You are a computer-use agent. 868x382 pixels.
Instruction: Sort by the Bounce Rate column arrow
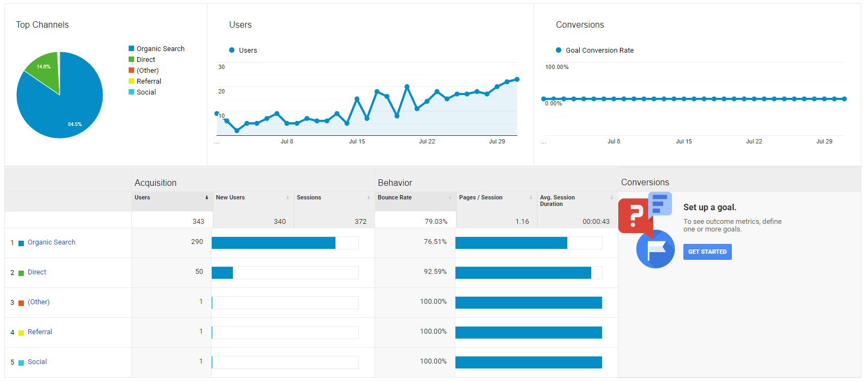pyautogui.click(x=450, y=198)
